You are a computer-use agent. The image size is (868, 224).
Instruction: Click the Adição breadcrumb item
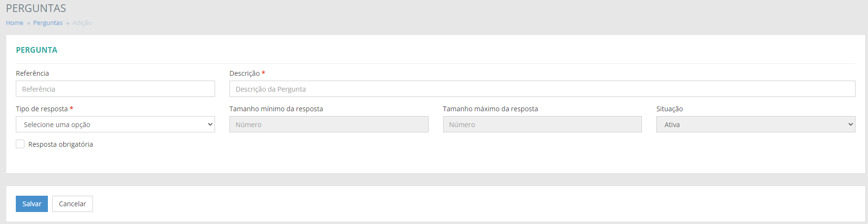click(x=82, y=23)
